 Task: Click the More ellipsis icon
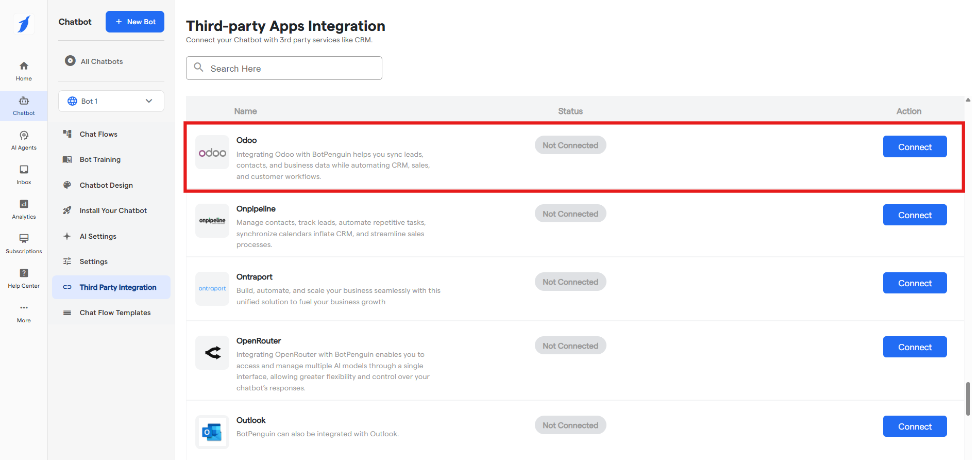click(x=24, y=307)
